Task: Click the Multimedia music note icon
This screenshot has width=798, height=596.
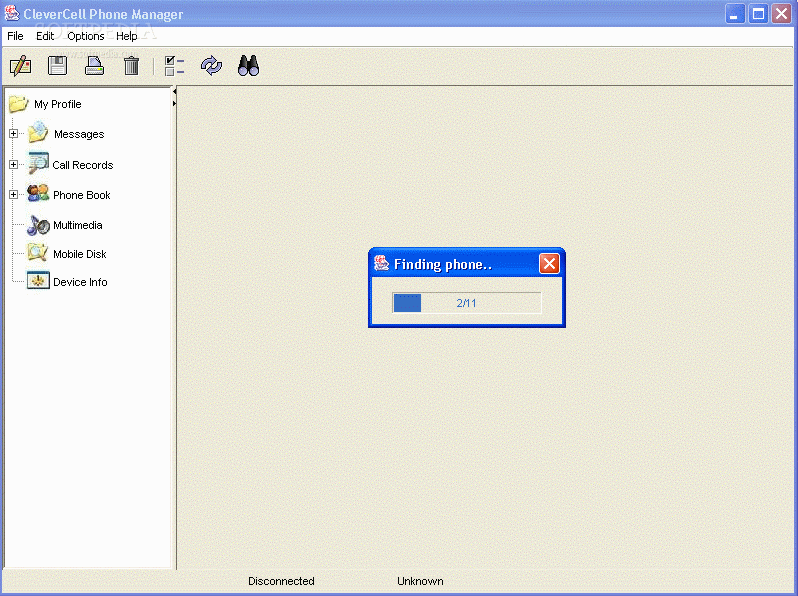Action: [x=38, y=225]
